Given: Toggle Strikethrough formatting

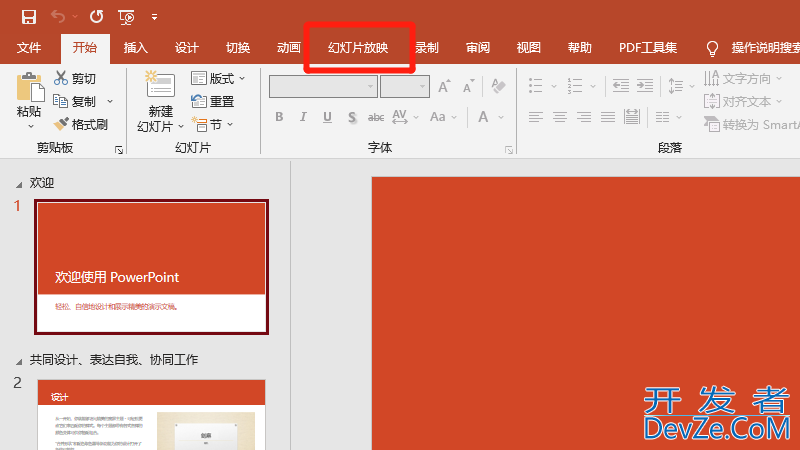Looking at the screenshot, I should pyautogui.click(x=376, y=117).
